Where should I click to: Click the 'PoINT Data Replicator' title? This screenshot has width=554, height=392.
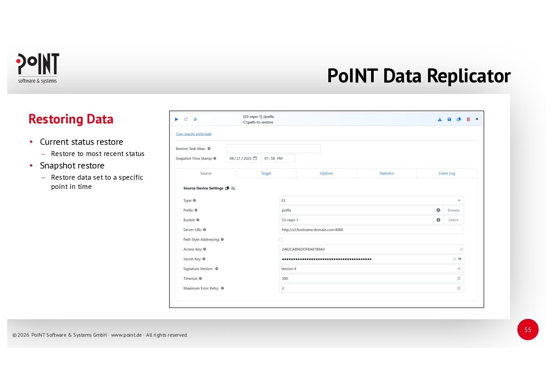pos(419,76)
